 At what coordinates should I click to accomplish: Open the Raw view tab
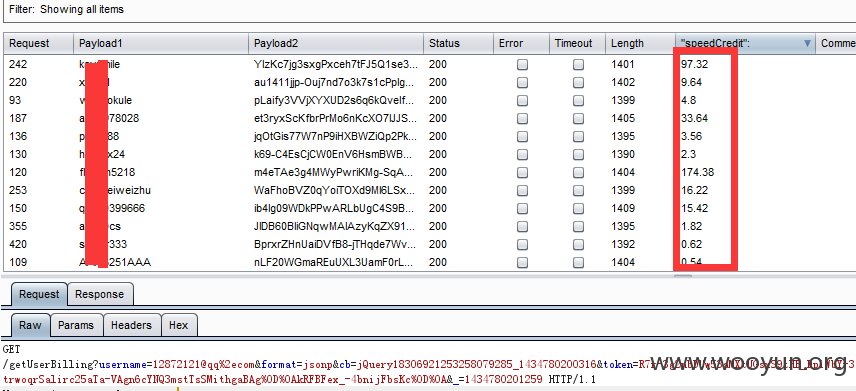pos(30,325)
